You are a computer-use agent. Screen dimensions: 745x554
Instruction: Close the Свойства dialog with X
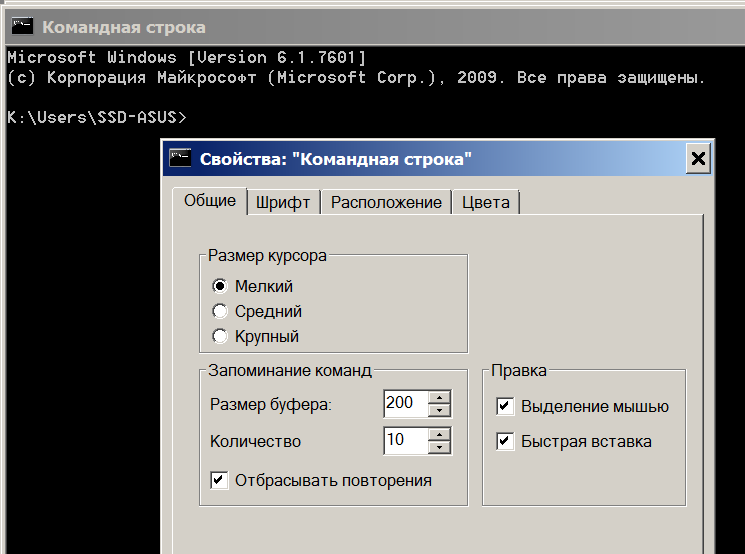pos(697,158)
